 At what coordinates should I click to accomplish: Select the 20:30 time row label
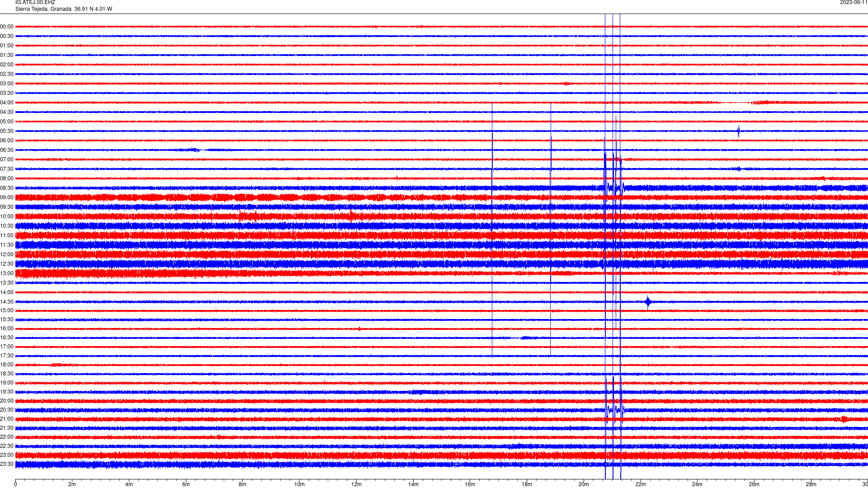[7, 410]
